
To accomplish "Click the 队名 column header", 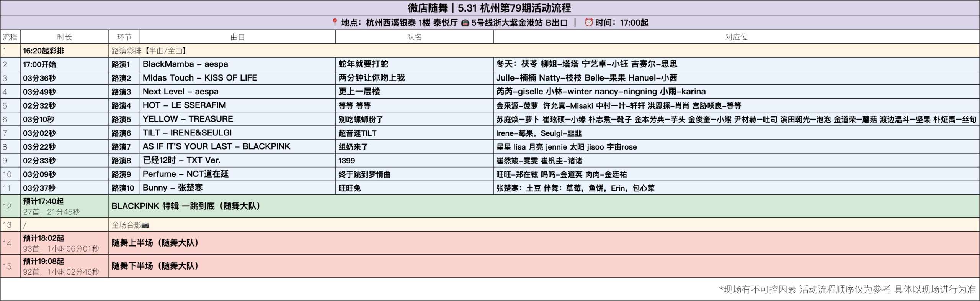I will (x=414, y=37).
